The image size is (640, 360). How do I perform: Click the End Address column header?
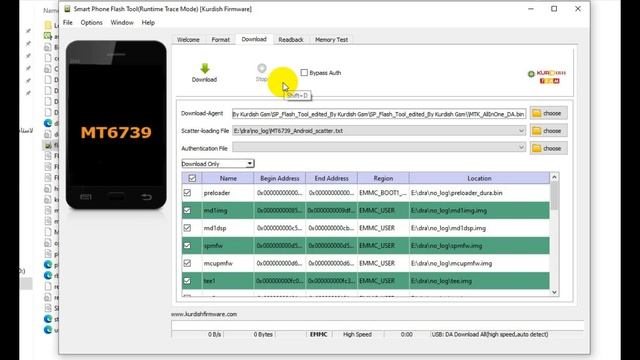(331, 178)
